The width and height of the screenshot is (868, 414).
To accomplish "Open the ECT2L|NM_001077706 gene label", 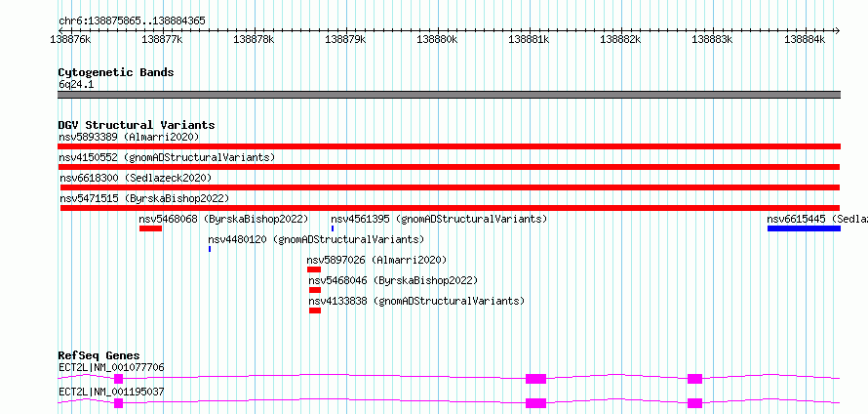I will [111, 367].
